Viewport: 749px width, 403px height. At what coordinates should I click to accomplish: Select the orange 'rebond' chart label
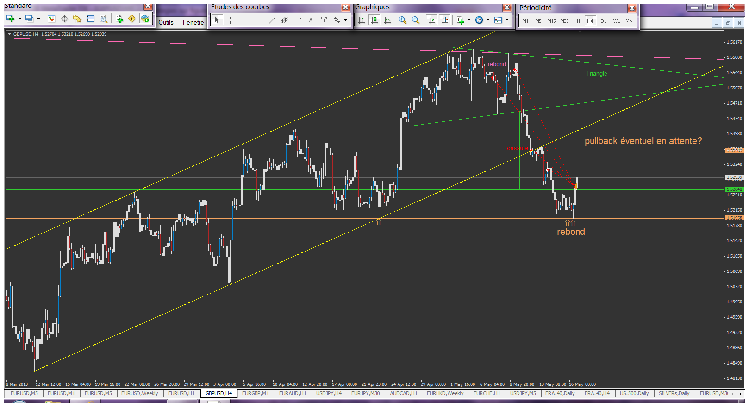point(571,232)
